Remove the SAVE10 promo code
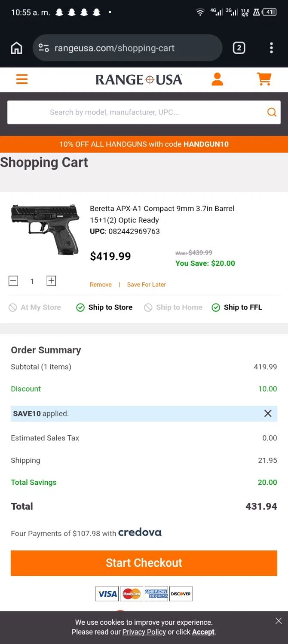288x644 pixels. (268, 413)
